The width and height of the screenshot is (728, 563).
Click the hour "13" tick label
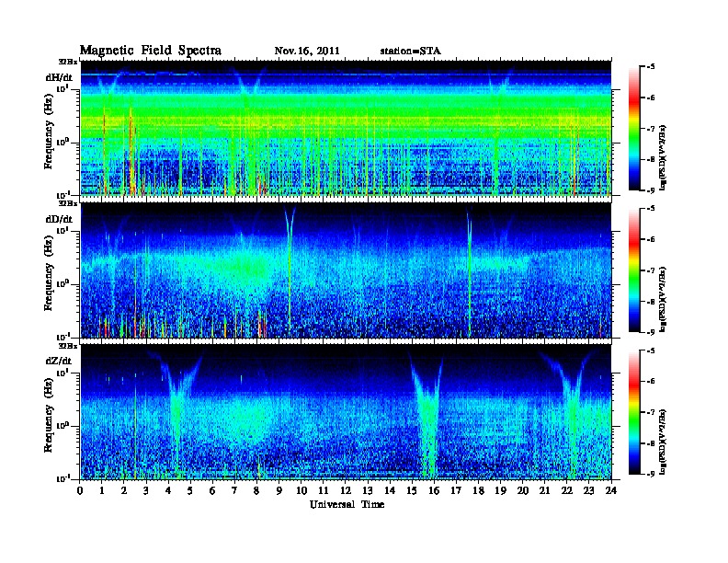[x=368, y=491]
